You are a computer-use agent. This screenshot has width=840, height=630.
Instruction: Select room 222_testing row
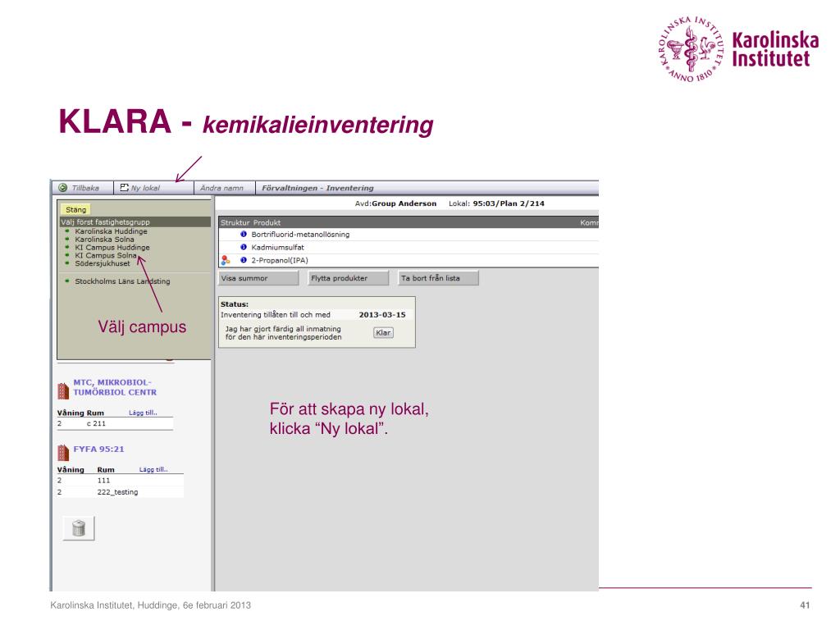tap(120, 492)
